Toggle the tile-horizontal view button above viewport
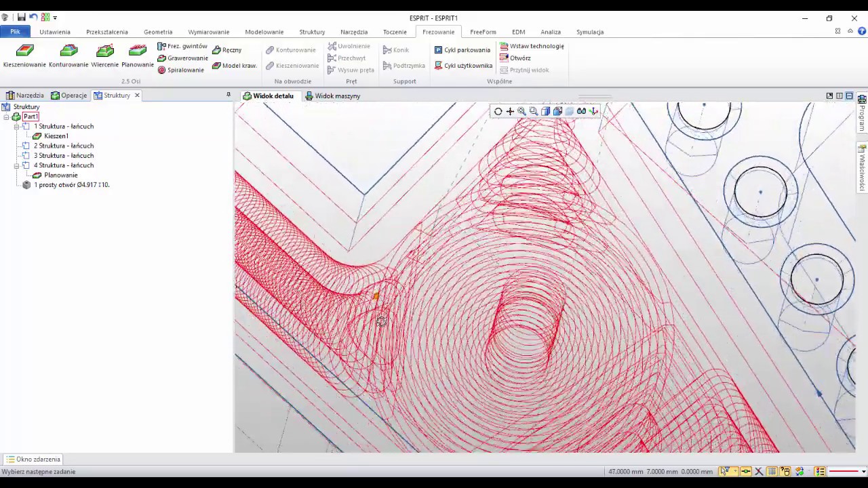 click(x=849, y=96)
